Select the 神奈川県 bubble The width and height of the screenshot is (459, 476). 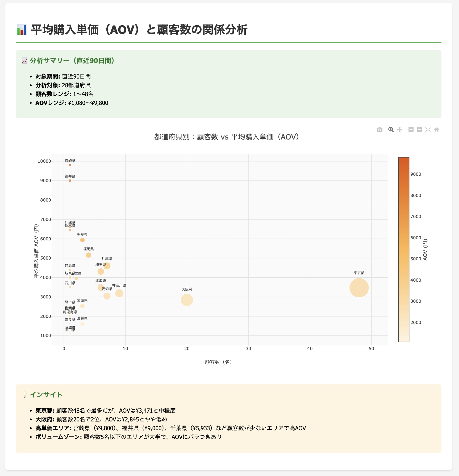pyautogui.click(x=119, y=293)
